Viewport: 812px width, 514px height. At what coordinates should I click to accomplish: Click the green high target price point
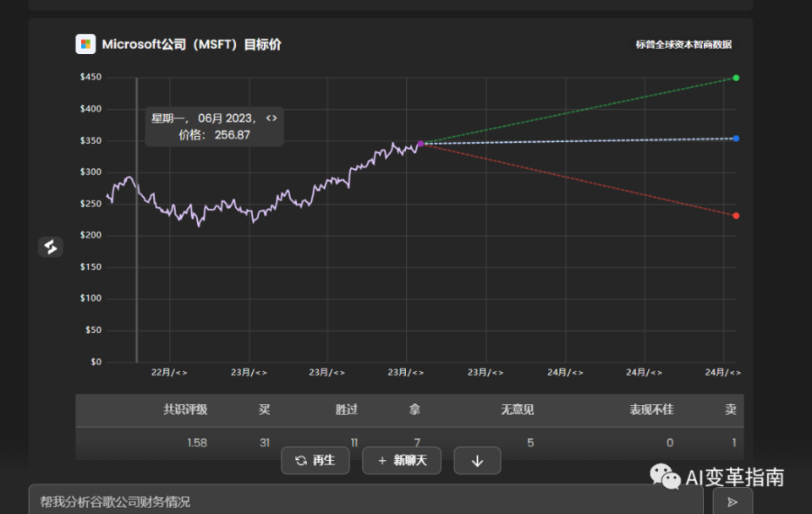[736, 78]
